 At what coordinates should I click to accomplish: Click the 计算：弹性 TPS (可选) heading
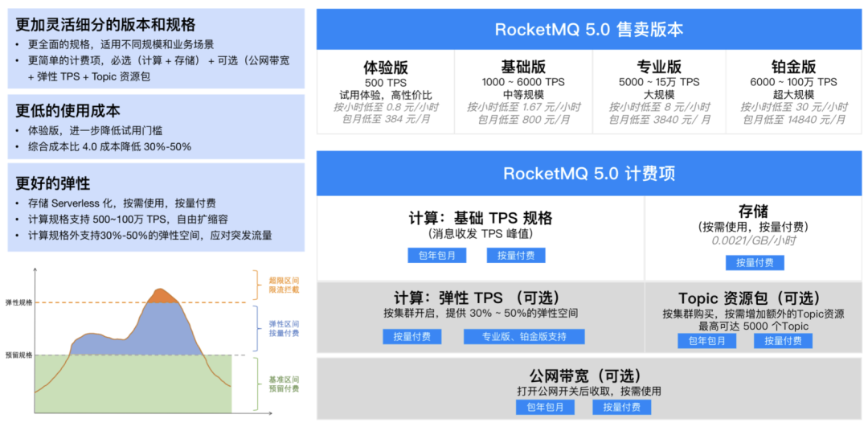(477, 298)
